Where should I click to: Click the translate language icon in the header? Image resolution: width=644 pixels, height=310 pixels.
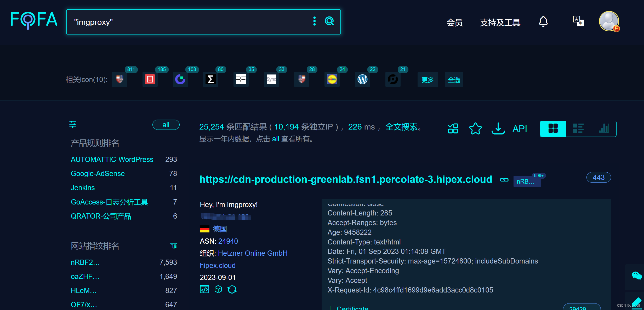tap(578, 21)
